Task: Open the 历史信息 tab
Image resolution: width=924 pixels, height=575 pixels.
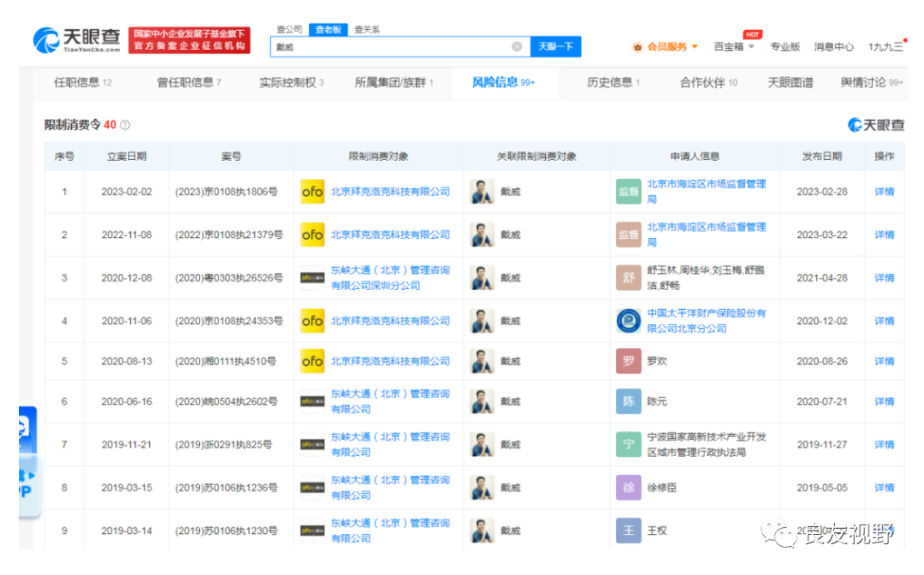Action: (x=613, y=82)
